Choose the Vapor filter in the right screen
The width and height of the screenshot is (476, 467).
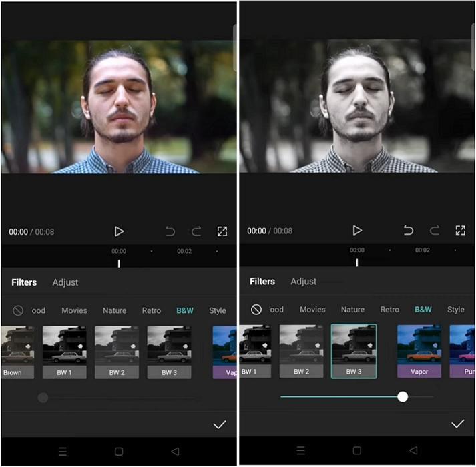pyautogui.click(x=419, y=351)
